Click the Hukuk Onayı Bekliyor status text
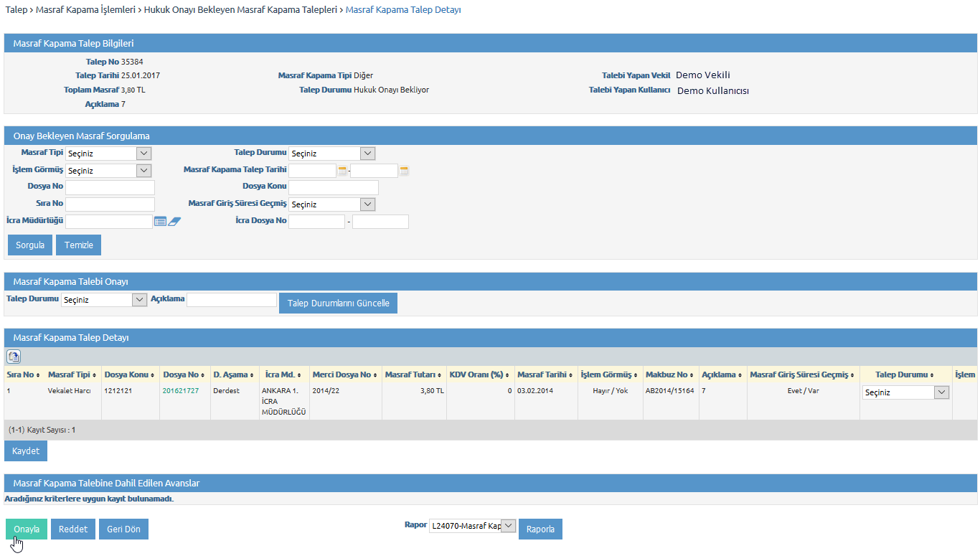The height and width of the screenshot is (556, 980). pyautogui.click(x=391, y=90)
